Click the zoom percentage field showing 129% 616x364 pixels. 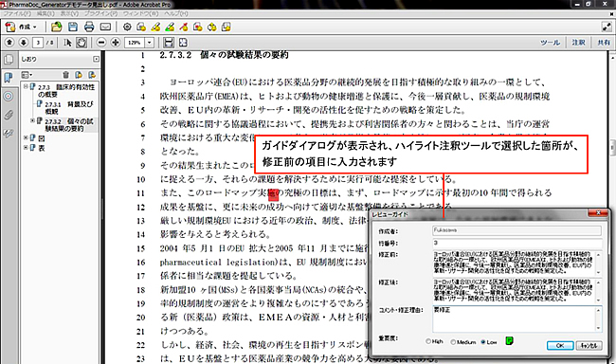coord(135,42)
